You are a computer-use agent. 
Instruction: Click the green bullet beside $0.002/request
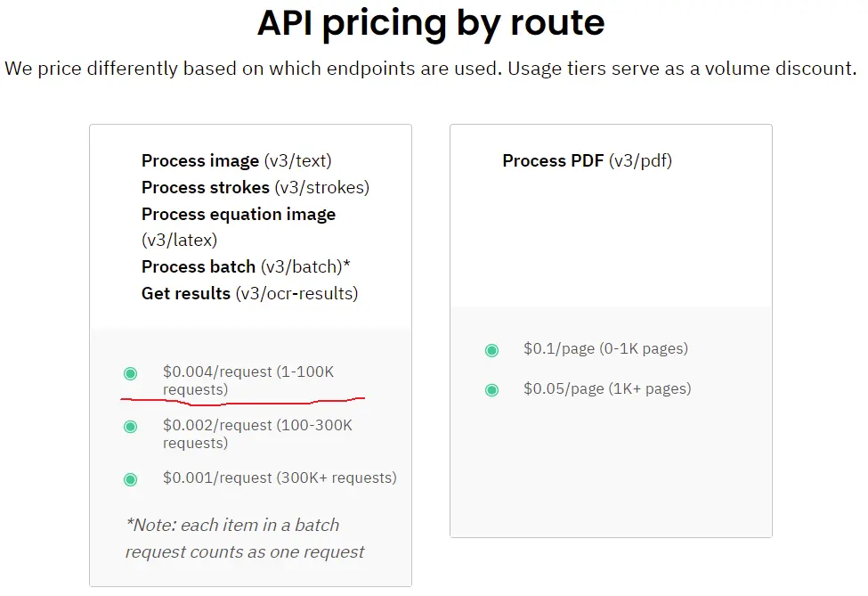[131, 427]
